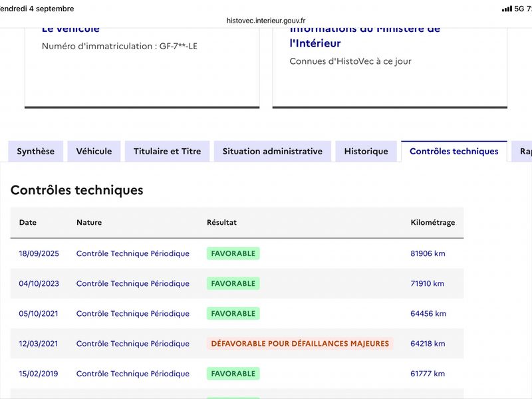
Task: Click the Kilométrage column header
Action: click(433, 222)
